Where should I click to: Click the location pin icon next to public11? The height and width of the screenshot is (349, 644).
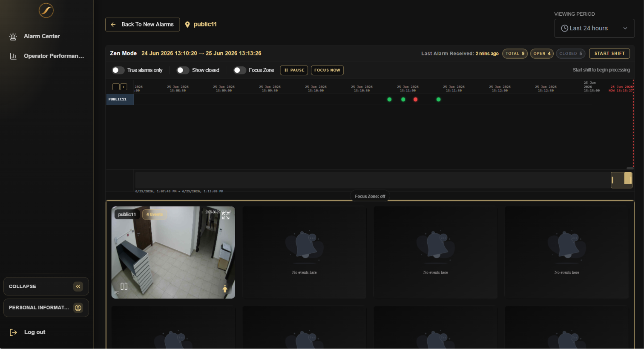pyautogui.click(x=187, y=25)
